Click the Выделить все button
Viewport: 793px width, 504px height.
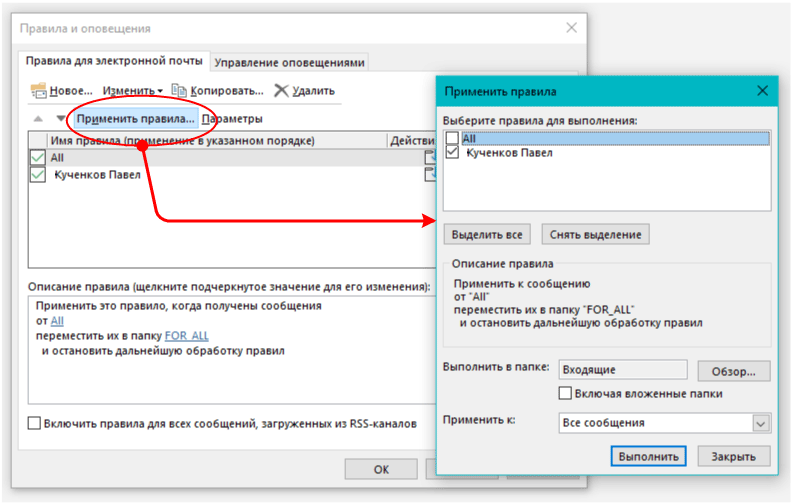pos(487,235)
